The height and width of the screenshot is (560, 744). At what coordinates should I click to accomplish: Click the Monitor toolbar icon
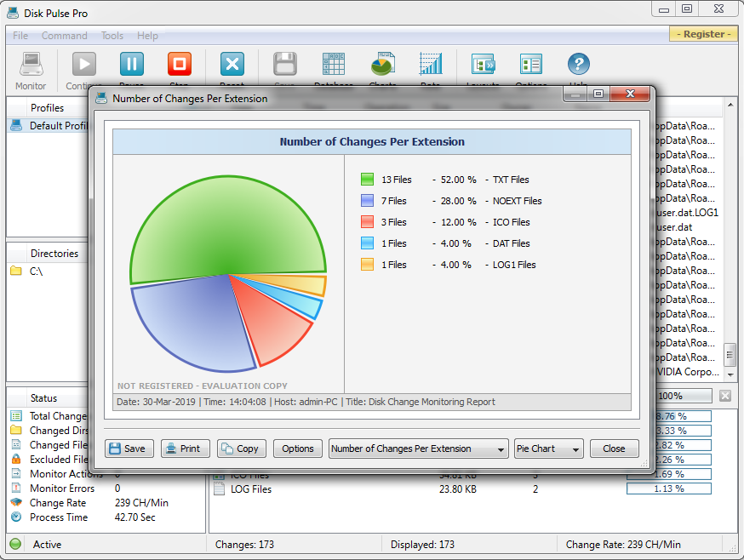tap(31, 65)
